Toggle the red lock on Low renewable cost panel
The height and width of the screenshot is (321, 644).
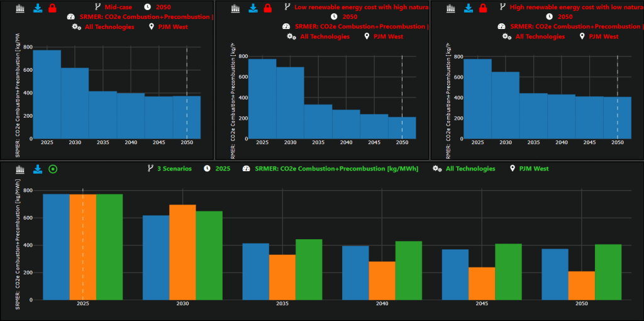pos(268,8)
